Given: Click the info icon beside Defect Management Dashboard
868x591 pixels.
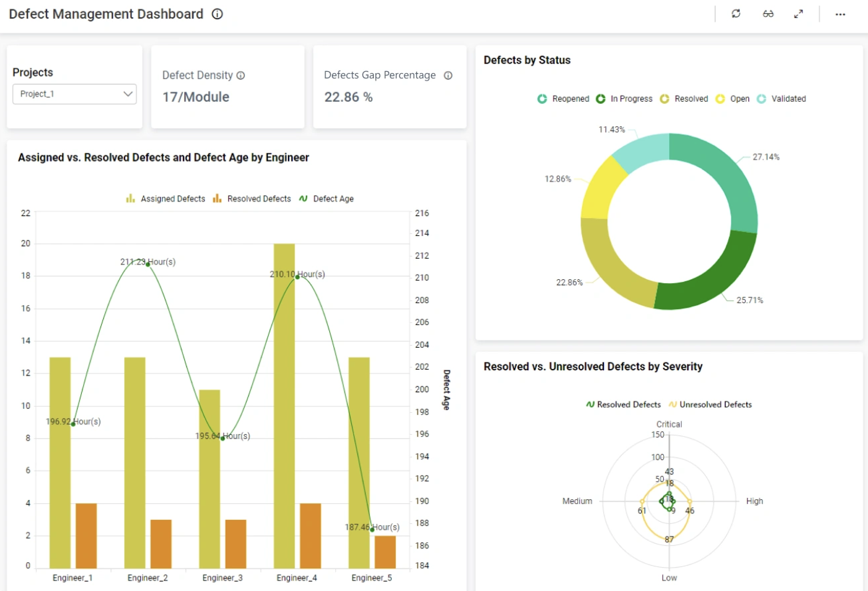Looking at the screenshot, I should 217,14.
